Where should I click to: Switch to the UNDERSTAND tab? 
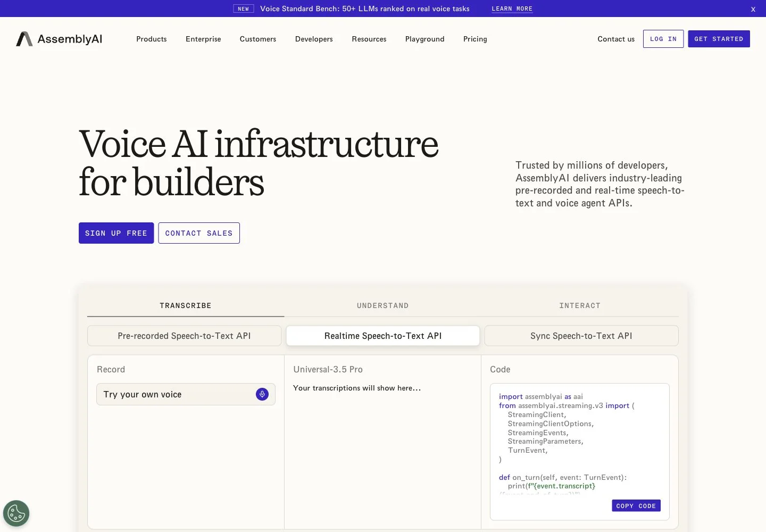click(383, 305)
